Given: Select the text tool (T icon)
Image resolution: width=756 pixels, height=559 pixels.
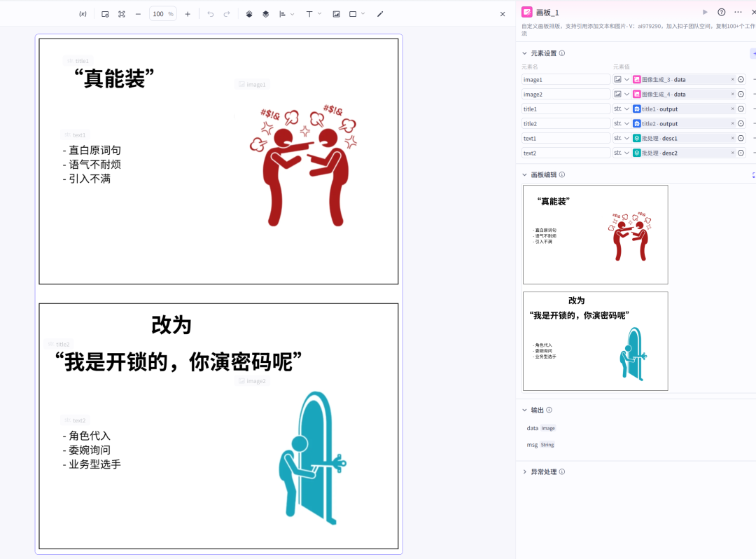Looking at the screenshot, I should [x=310, y=13].
